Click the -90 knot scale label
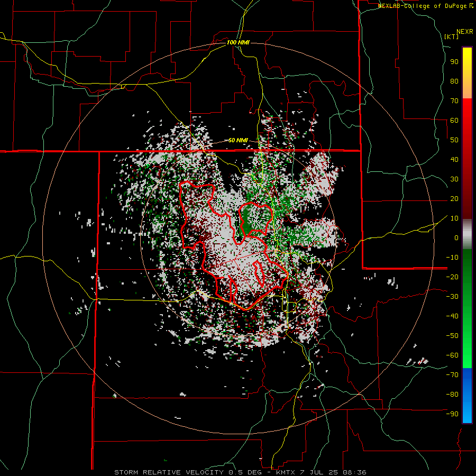 tap(452, 414)
